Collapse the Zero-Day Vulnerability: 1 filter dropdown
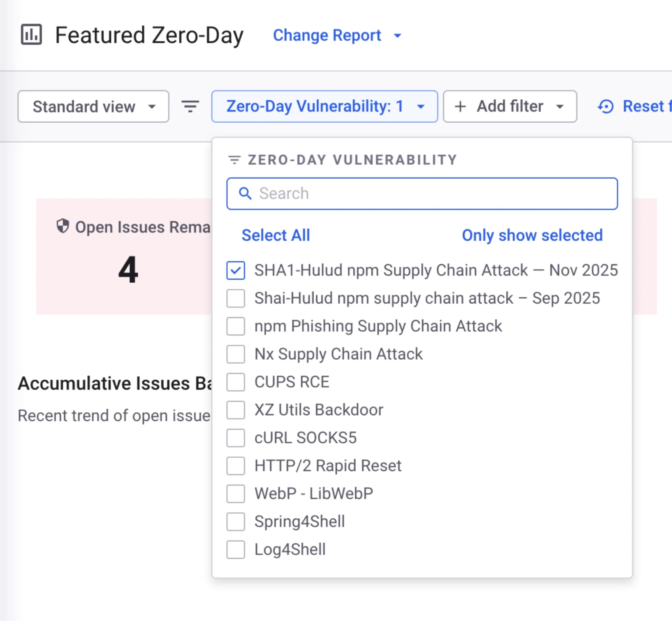This screenshot has width=672, height=621. coord(325,107)
